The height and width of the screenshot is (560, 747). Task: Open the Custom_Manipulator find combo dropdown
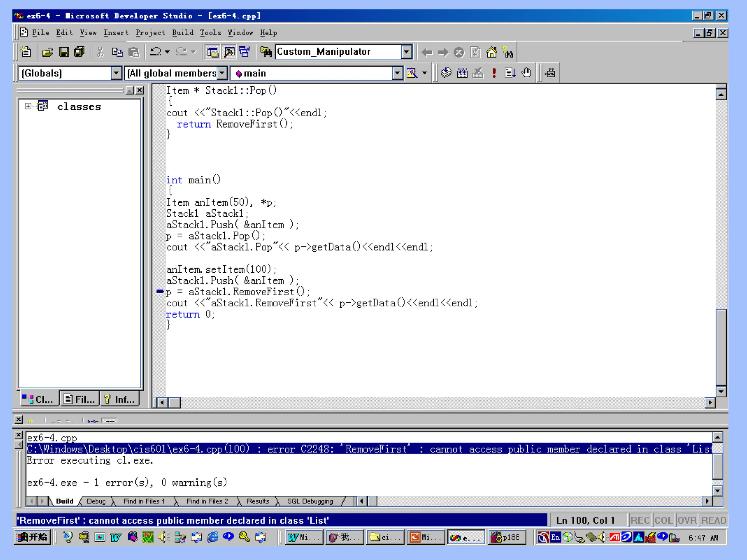tap(406, 52)
